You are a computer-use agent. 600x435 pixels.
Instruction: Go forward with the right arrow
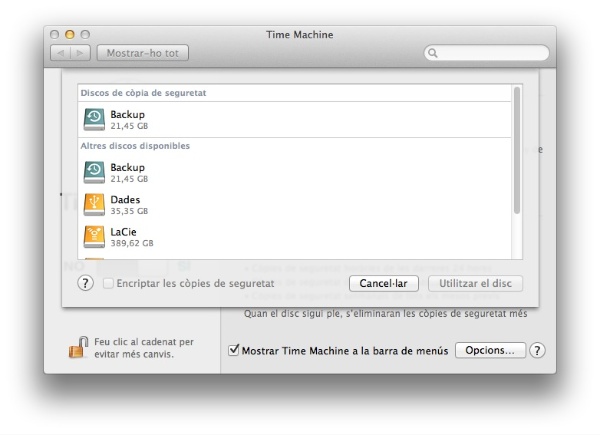point(80,53)
